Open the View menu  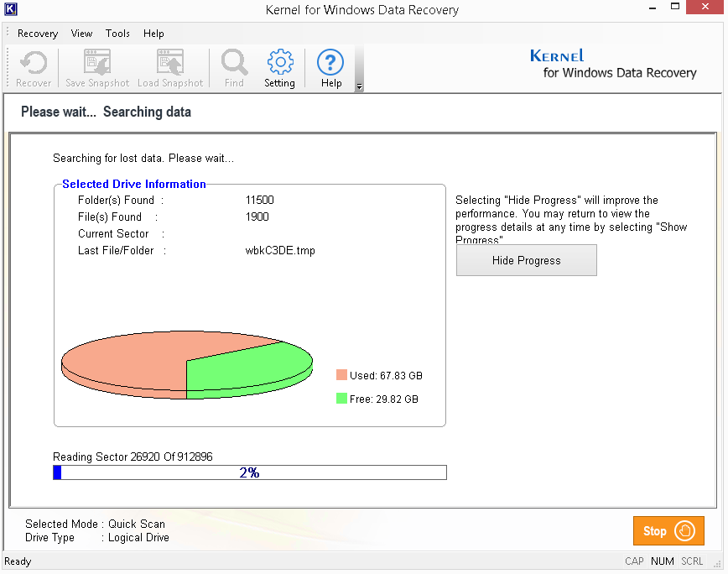[x=81, y=34]
